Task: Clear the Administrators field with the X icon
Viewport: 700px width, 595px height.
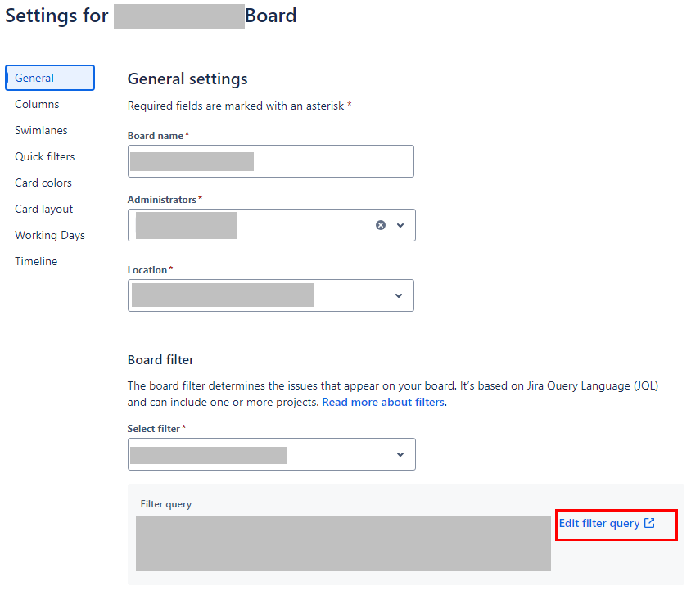Action: click(381, 225)
